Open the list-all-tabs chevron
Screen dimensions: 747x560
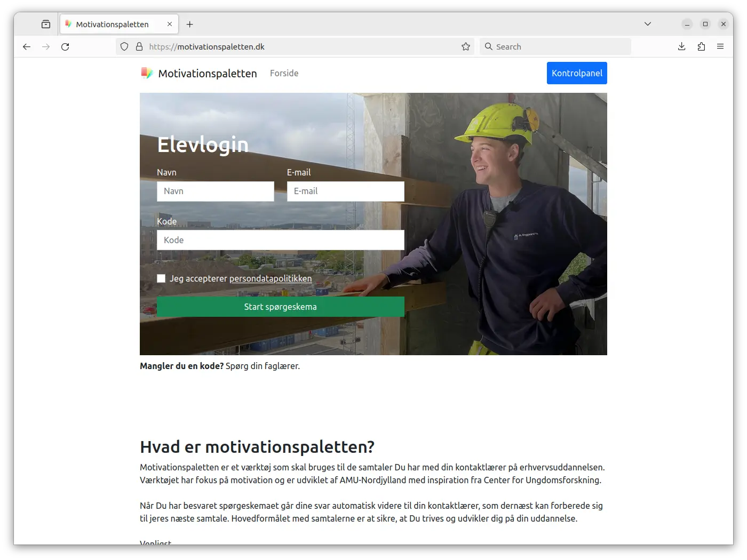click(x=647, y=23)
